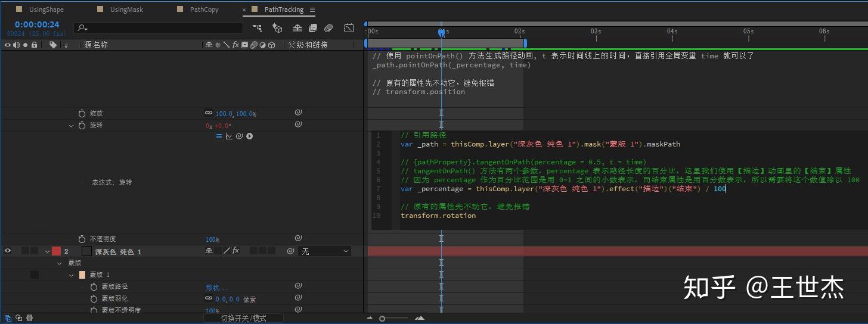Click the effects fx column header icon
Screen dimensions: 868x324
[235, 45]
